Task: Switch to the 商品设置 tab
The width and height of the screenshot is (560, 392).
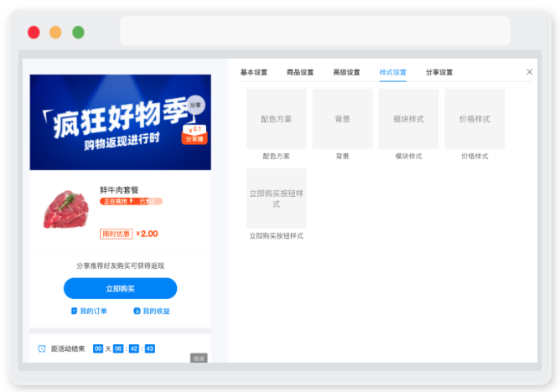Action: [x=300, y=72]
